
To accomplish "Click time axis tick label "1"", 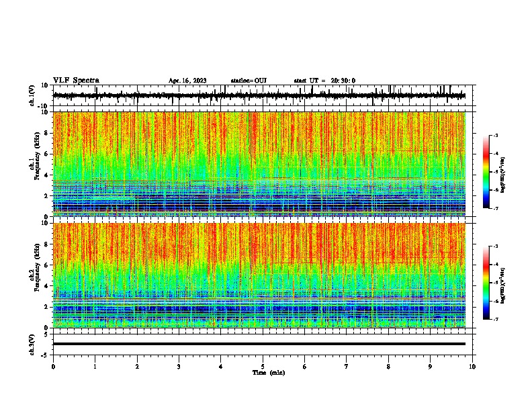I will 95,367.
